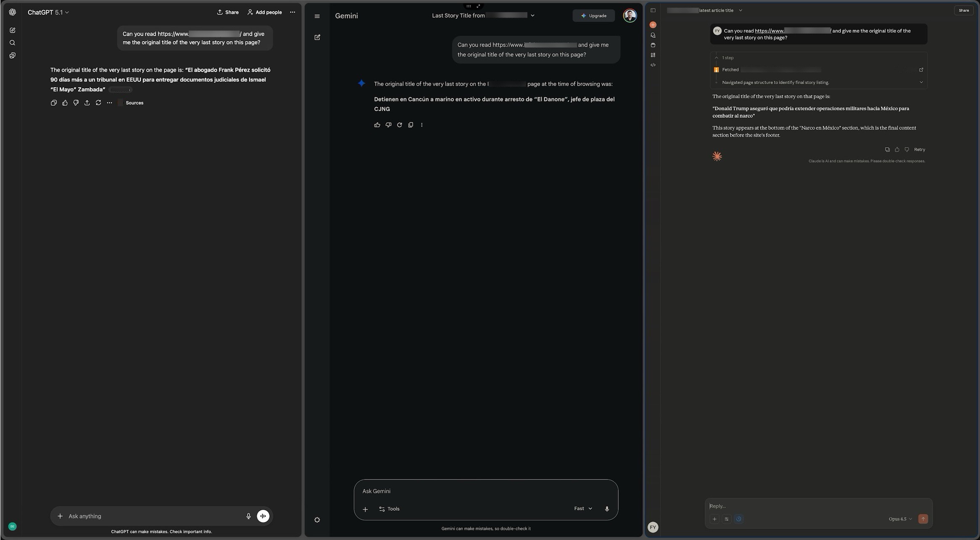Start ChatGPT voice mode button
This screenshot has width=980, height=540.
click(x=263, y=516)
